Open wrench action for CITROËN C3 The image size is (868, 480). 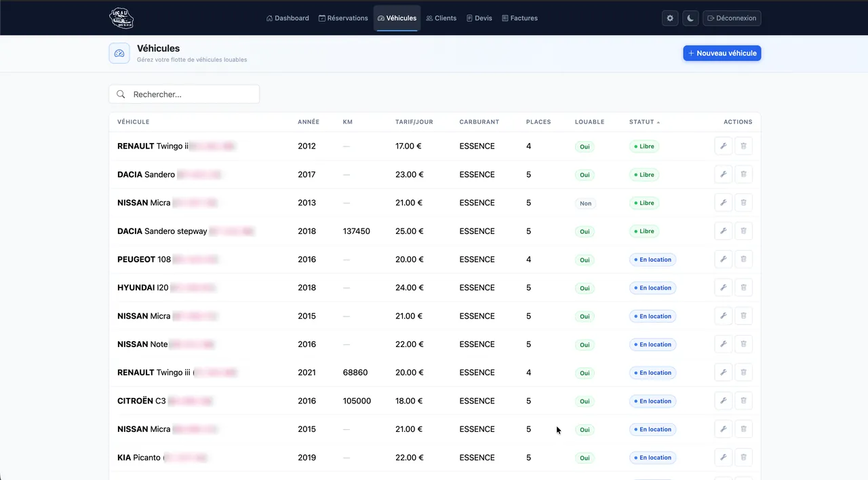tap(723, 401)
